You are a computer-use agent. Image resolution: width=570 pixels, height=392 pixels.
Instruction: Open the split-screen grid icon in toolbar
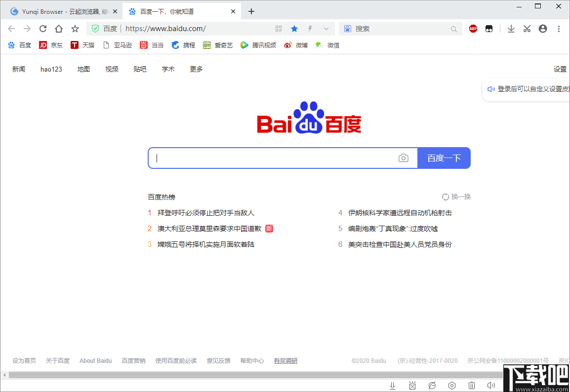coord(279,29)
